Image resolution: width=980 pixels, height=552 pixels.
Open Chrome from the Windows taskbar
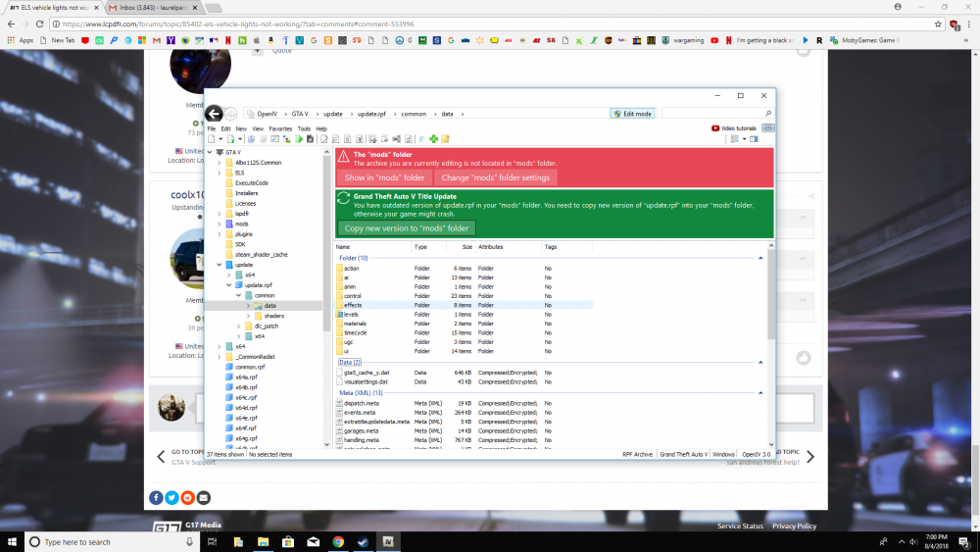[338, 541]
